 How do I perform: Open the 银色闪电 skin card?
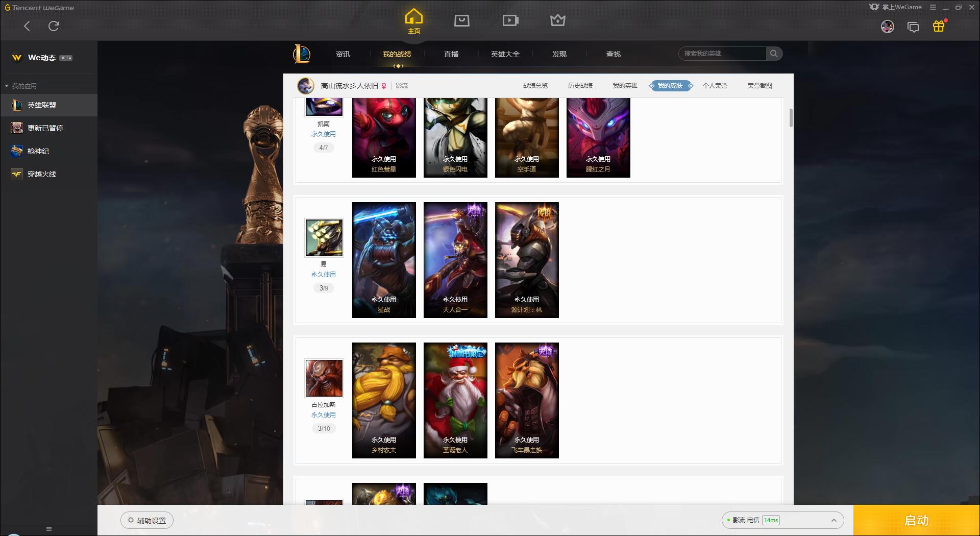(x=455, y=138)
